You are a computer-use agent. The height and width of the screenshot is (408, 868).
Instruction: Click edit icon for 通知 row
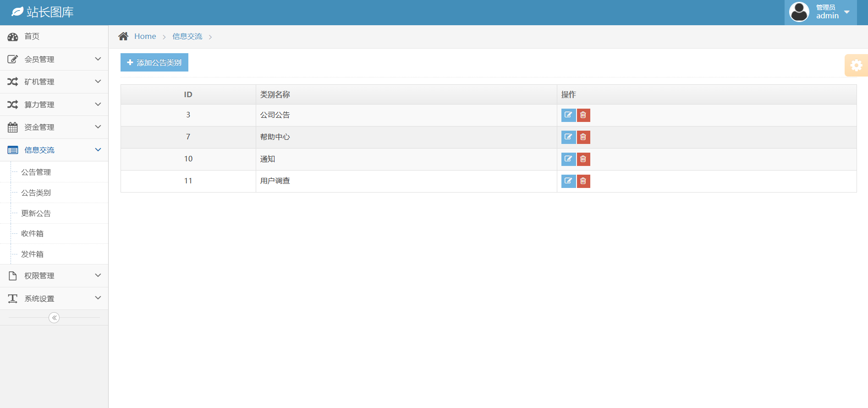pos(568,159)
